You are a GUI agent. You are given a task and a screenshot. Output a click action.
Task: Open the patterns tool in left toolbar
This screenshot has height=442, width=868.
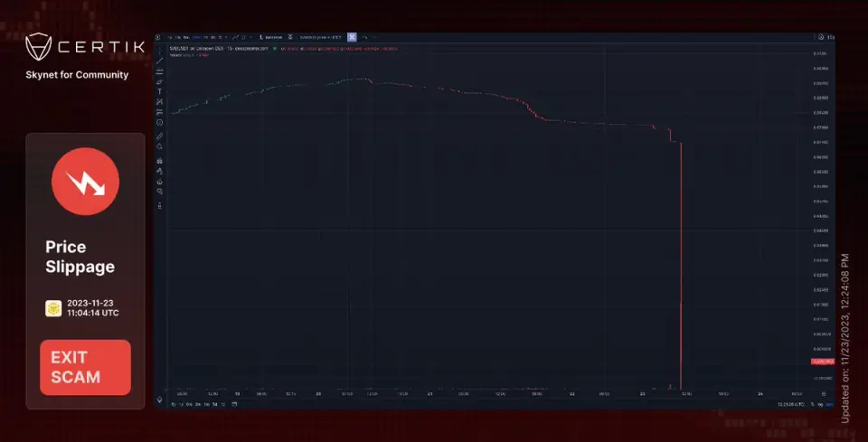click(x=159, y=102)
